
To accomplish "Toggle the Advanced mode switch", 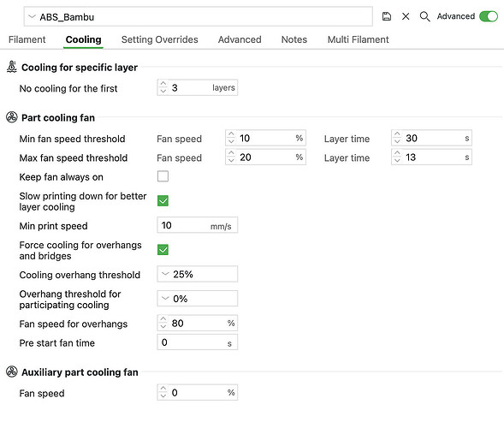I will [489, 16].
